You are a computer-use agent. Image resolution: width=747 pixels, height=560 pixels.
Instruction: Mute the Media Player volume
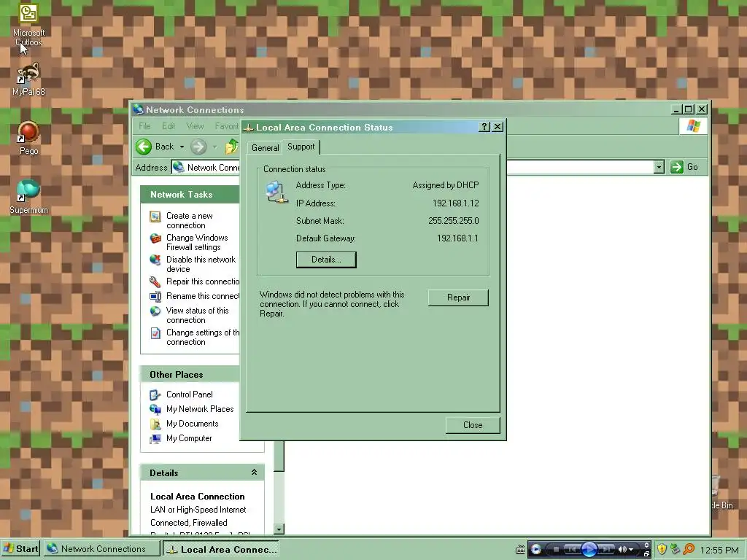(x=622, y=550)
